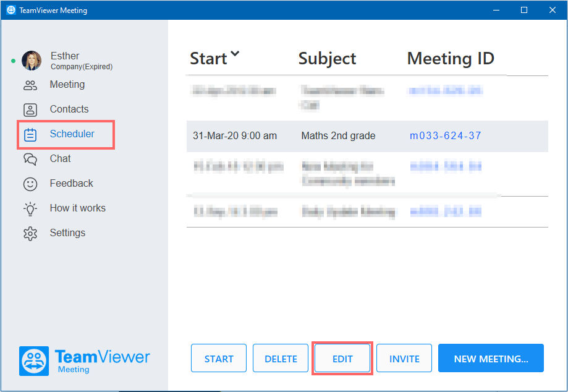Viewport: 568px width, 392px height.
Task: Invite participants using INVITE button
Action: 404,359
